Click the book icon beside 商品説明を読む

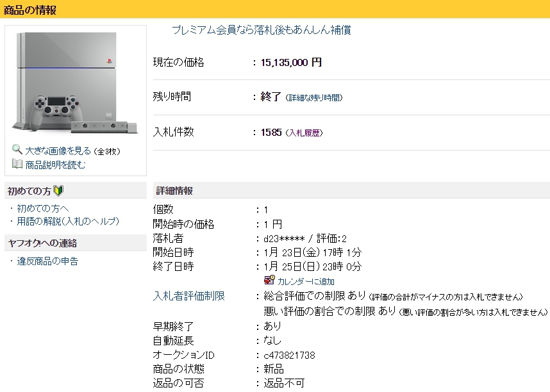[x=17, y=164]
